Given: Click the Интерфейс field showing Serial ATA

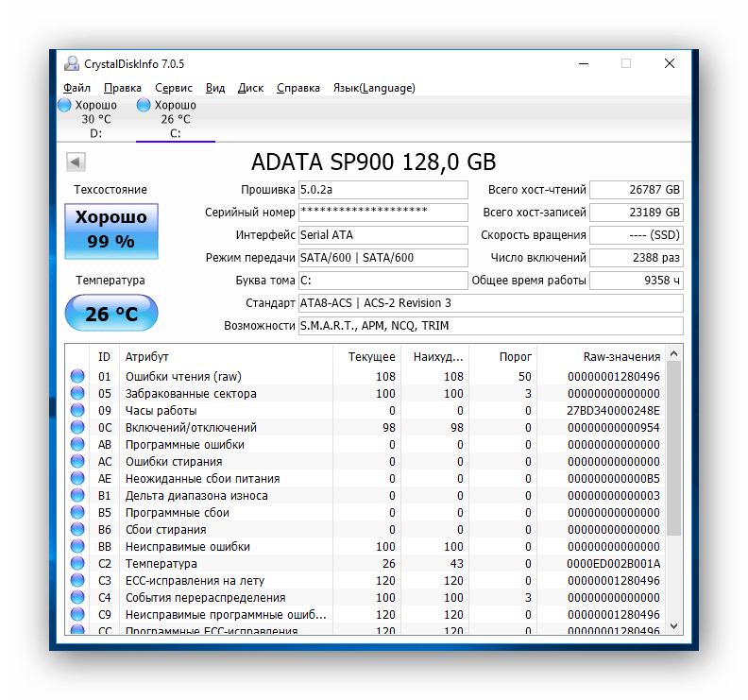Looking at the screenshot, I should [383, 235].
